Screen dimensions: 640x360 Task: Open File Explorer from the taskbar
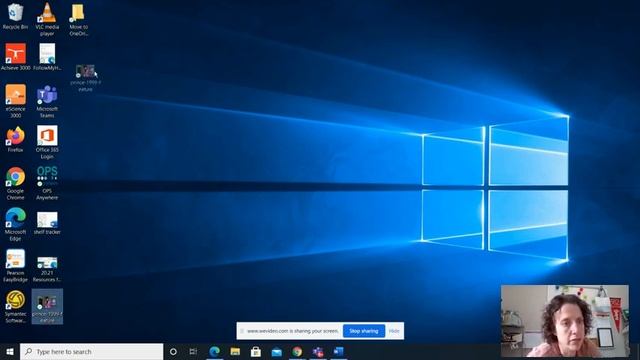[235, 351]
